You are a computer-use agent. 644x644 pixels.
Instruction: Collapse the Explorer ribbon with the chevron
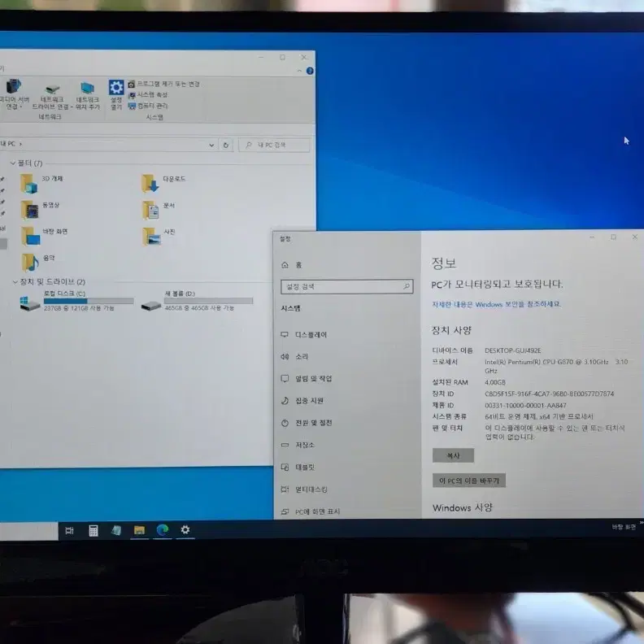[x=299, y=71]
